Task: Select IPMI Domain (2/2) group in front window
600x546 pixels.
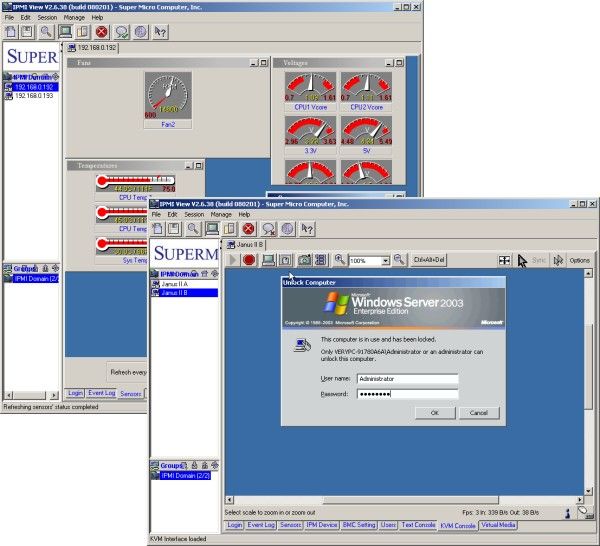Action: click(185, 476)
